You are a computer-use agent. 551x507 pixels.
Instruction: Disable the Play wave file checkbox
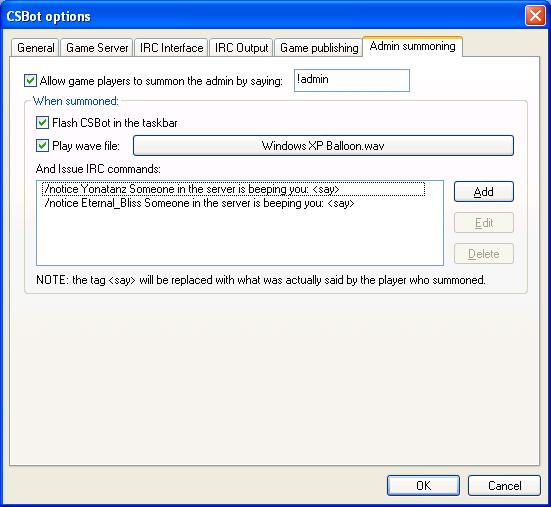42,145
